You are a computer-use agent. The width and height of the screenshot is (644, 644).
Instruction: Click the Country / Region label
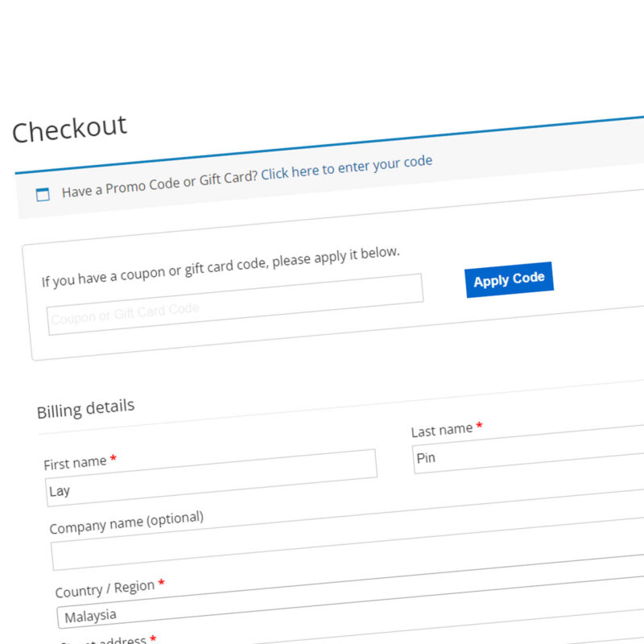click(105, 589)
